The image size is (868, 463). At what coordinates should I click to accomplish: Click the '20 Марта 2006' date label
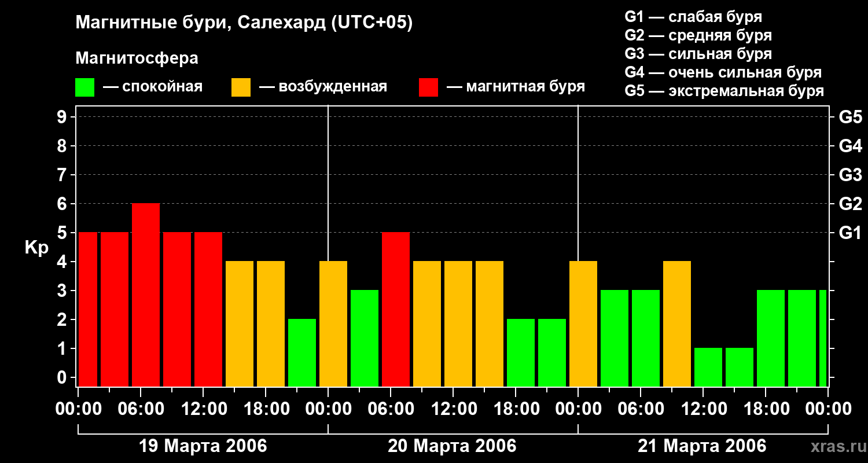click(453, 446)
